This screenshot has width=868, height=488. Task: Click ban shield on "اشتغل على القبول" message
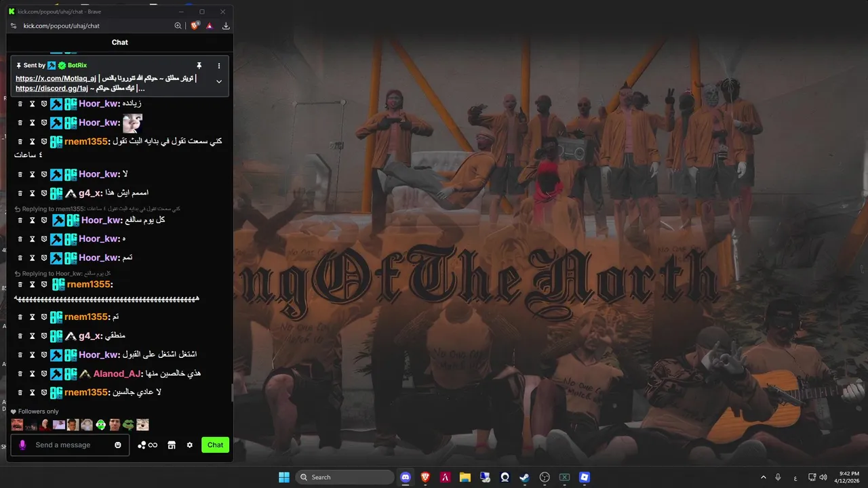44,354
